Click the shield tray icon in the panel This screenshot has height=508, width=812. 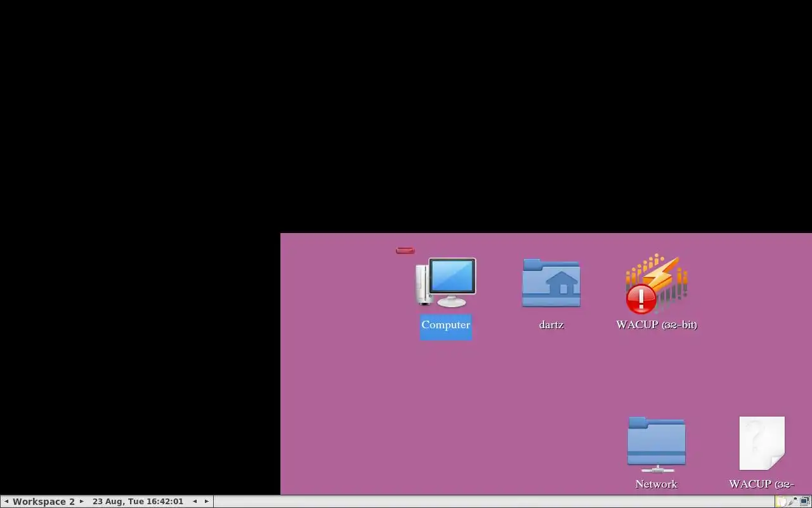click(x=782, y=502)
